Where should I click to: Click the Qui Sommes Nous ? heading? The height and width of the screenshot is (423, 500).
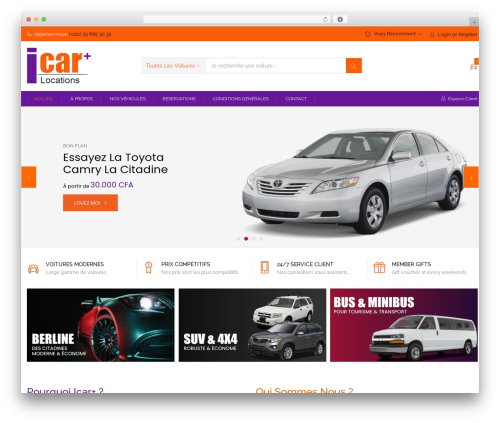pos(304,390)
